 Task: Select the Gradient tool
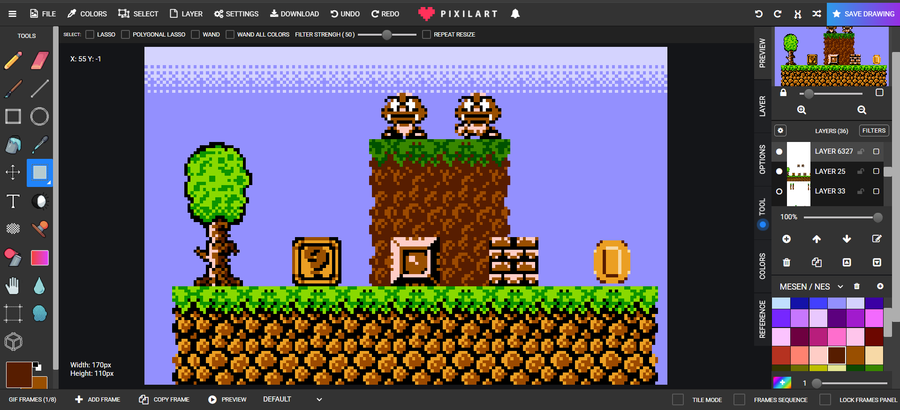click(40, 257)
